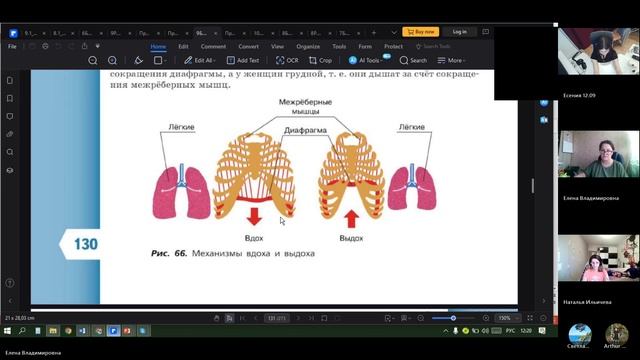Go to the last page
This screenshot has width=640, height=360.
311,318
